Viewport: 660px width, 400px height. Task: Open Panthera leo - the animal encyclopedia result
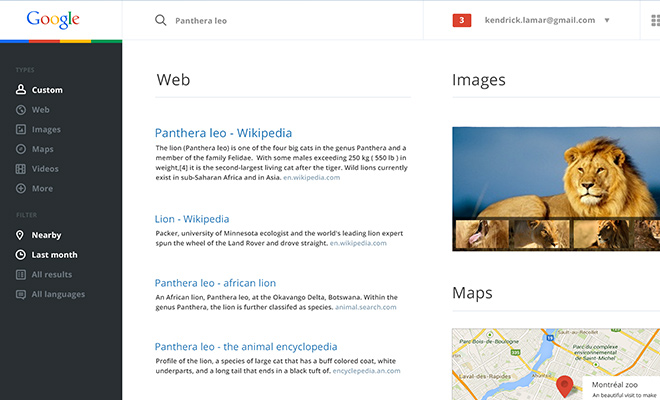pos(246,347)
